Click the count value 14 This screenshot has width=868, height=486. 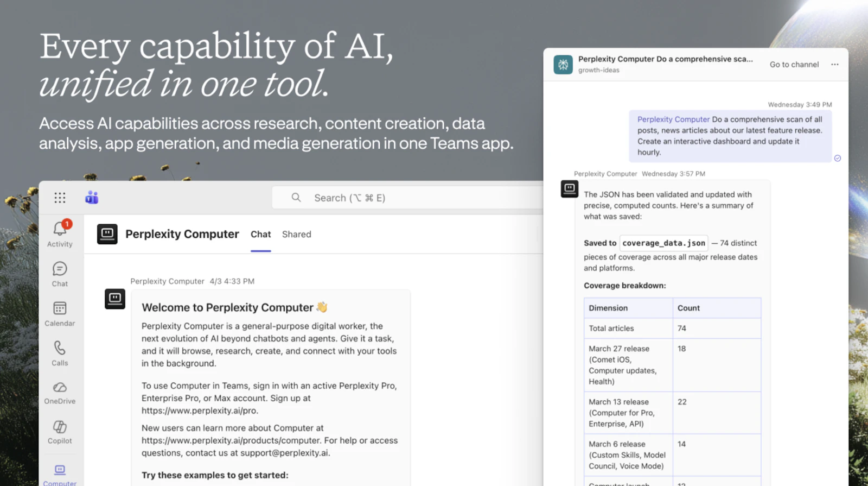[x=681, y=444]
